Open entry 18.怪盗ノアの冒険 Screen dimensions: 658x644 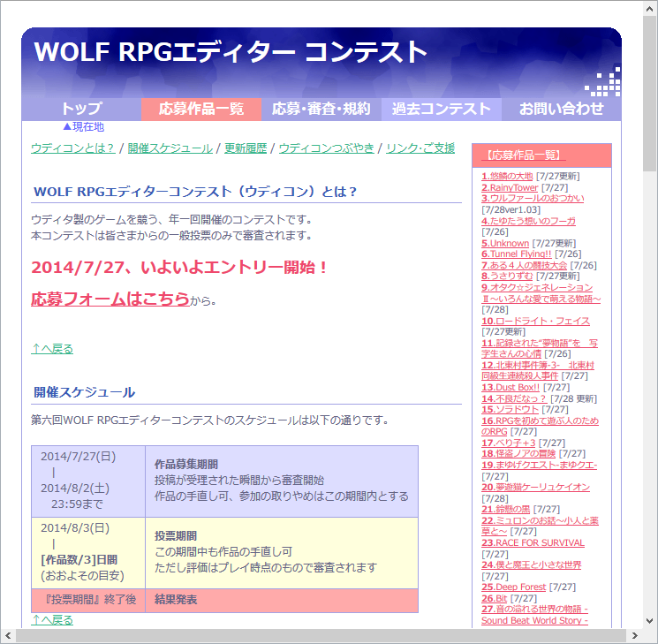coord(518,454)
